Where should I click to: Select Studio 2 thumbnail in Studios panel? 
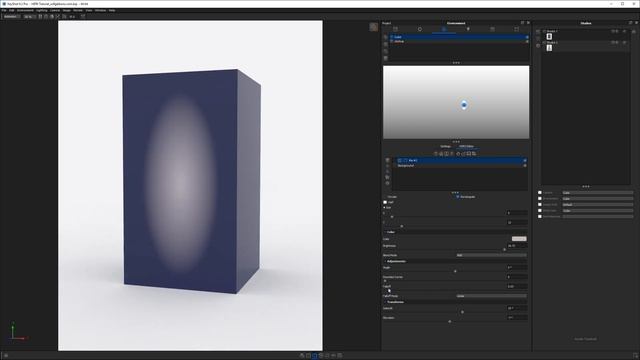549,48
